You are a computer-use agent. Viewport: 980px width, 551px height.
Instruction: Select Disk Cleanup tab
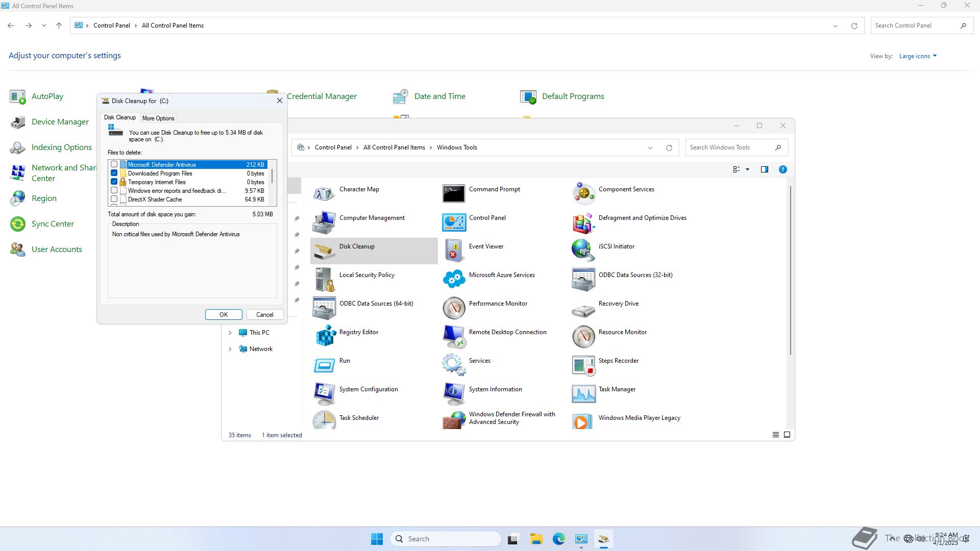[120, 117]
